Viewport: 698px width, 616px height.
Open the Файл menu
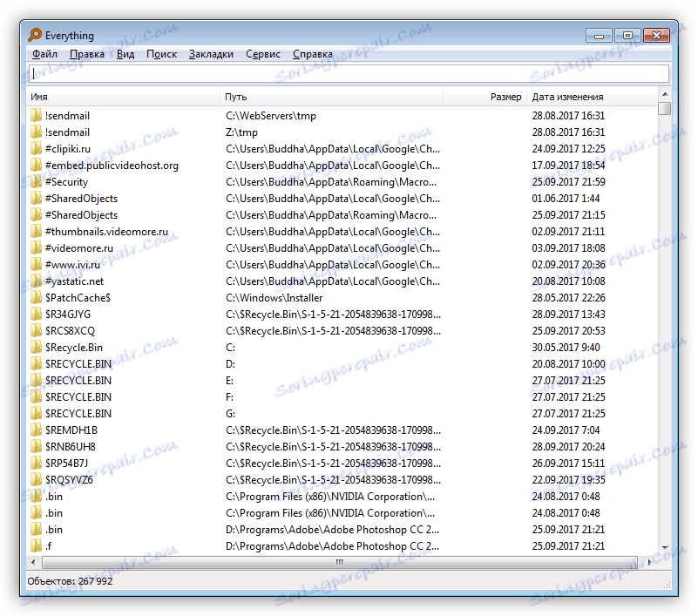pyautogui.click(x=44, y=54)
